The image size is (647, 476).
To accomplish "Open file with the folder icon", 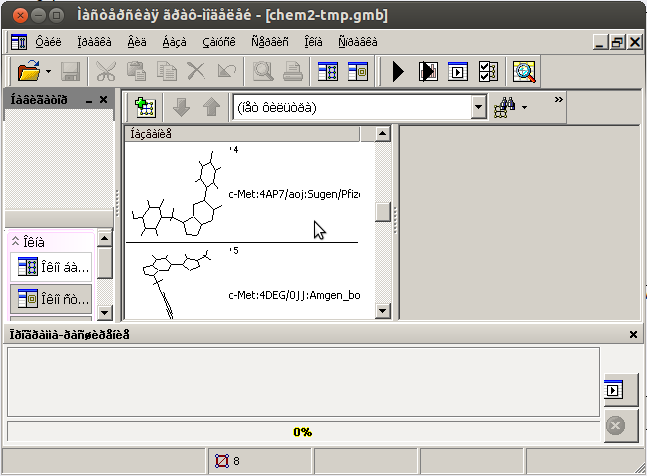I will pos(28,71).
